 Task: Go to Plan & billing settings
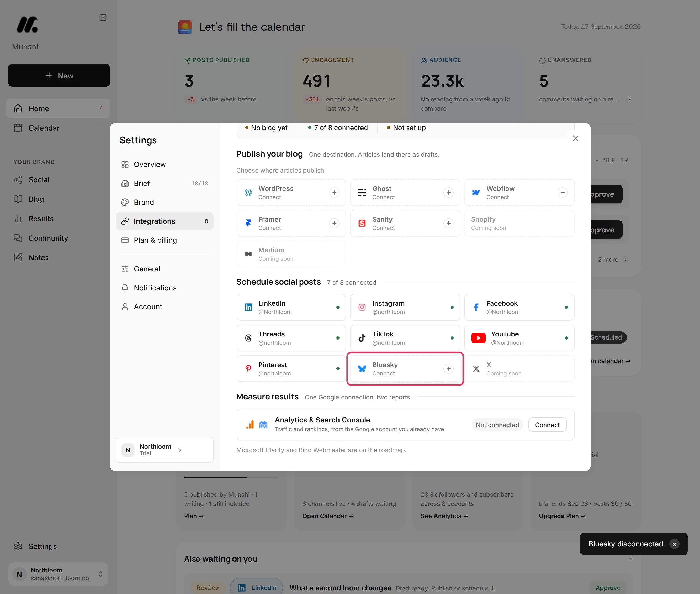click(165, 240)
